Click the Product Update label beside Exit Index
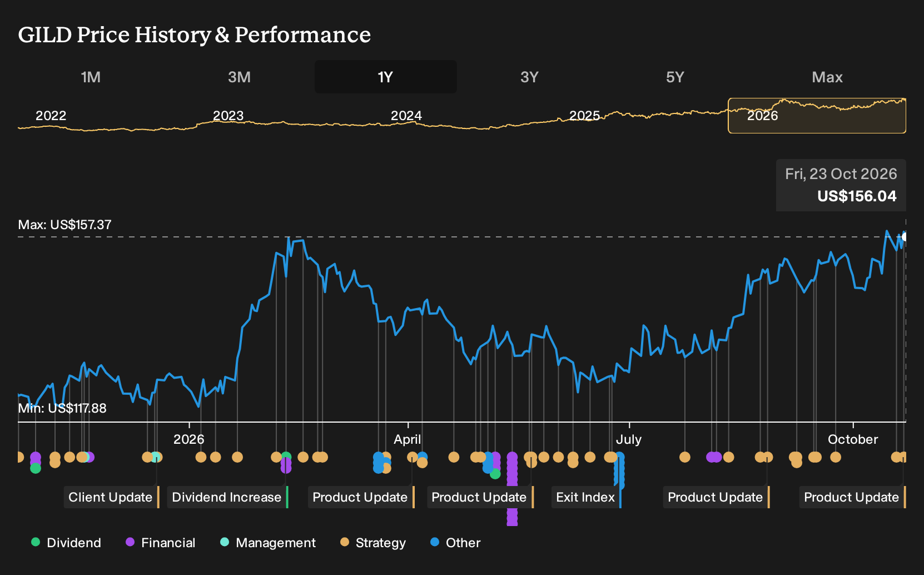Image resolution: width=924 pixels, height=575 pixels. 480,497
